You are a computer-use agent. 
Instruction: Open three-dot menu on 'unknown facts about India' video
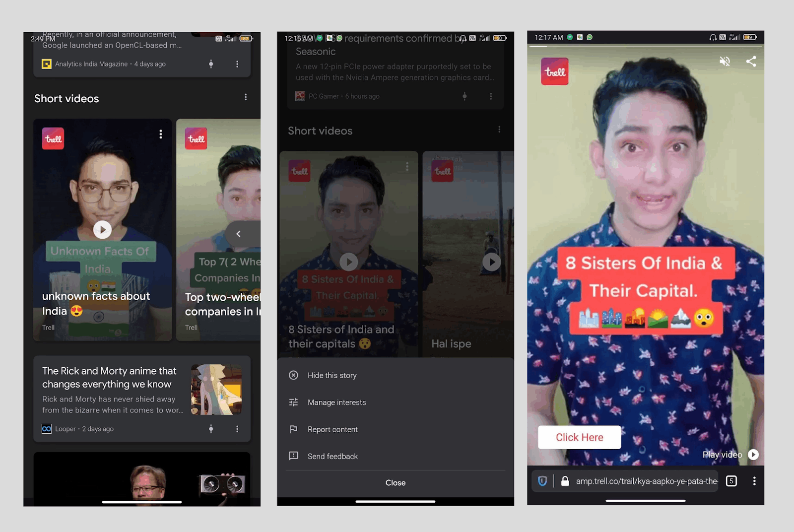(161, 134)
